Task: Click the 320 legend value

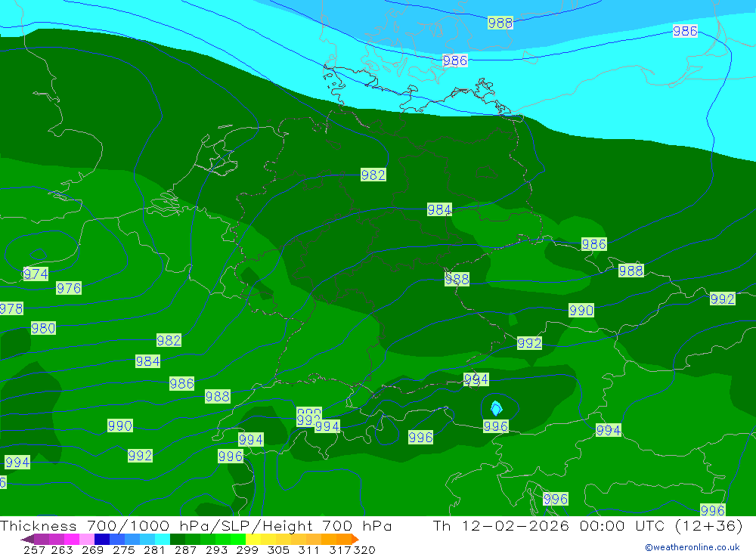Action: 364,550
